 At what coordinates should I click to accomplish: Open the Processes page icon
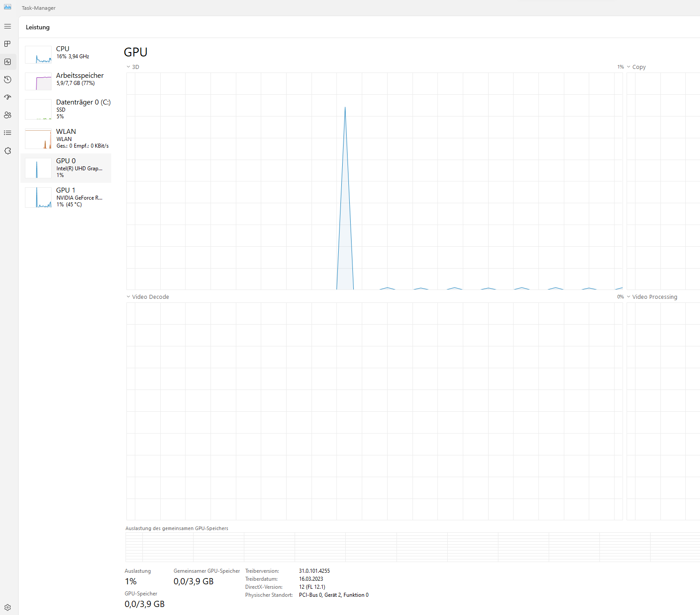click(x=8, y=44)
